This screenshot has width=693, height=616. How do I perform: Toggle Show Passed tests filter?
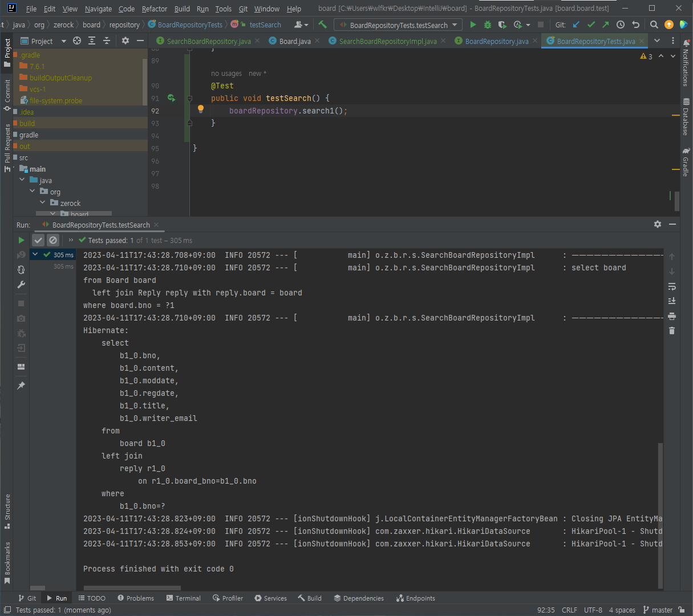(38, 240)
